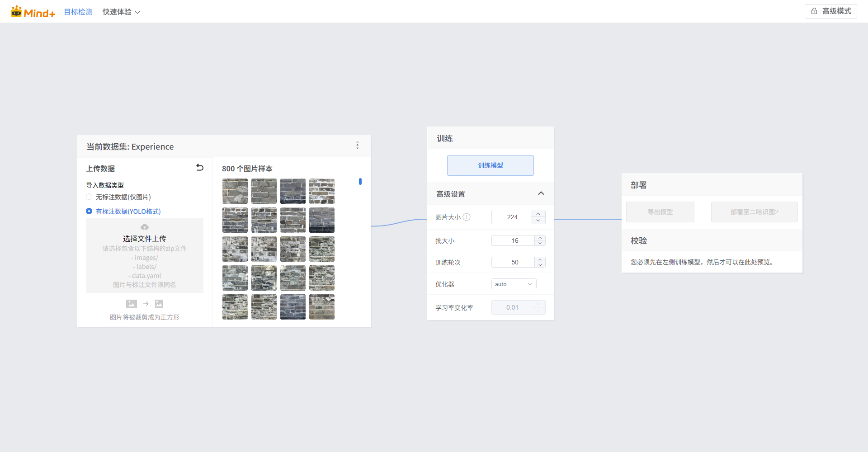Click the first brick image thumbnail
This screenshot has height=452, width=868.
tap(235, 191)
